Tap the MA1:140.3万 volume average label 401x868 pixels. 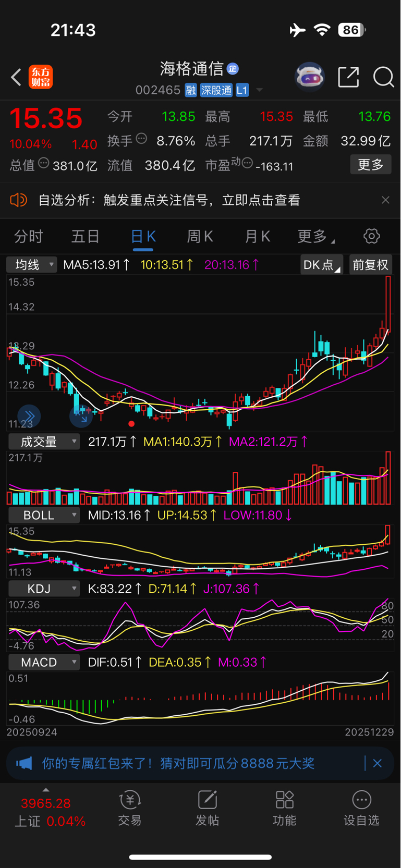(183, 442)
